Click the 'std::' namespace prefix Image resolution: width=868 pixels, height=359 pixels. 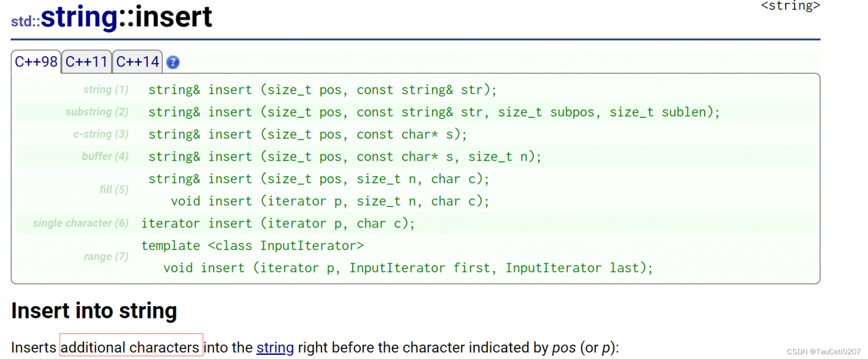pos(25,22)
